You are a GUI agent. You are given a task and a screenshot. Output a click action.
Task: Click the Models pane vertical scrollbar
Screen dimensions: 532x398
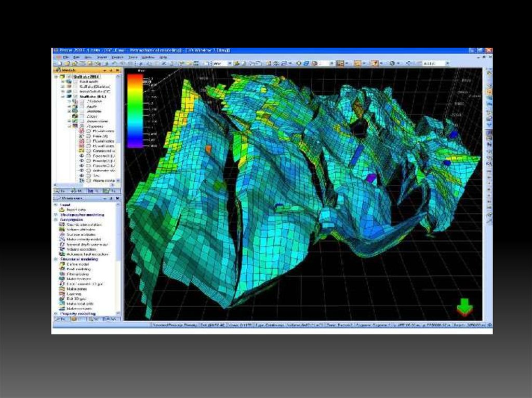[118, 128]
